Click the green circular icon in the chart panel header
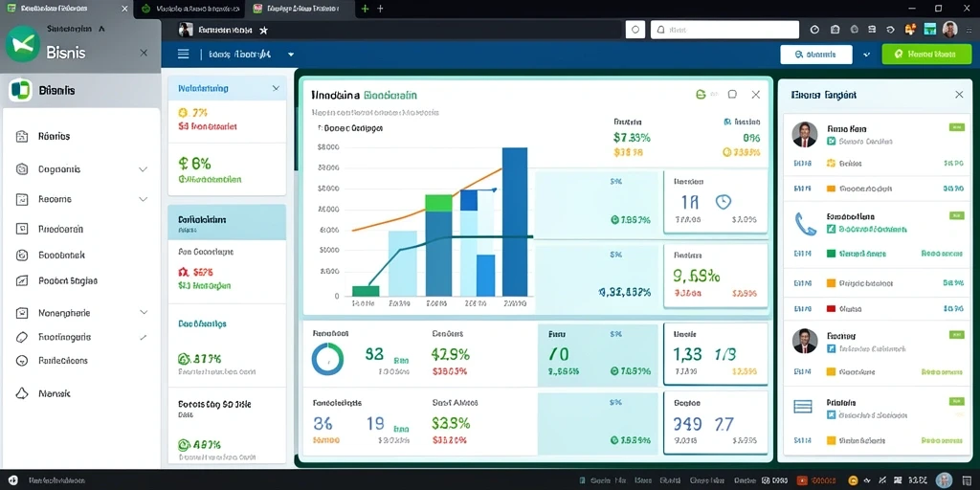 [701, 95]
